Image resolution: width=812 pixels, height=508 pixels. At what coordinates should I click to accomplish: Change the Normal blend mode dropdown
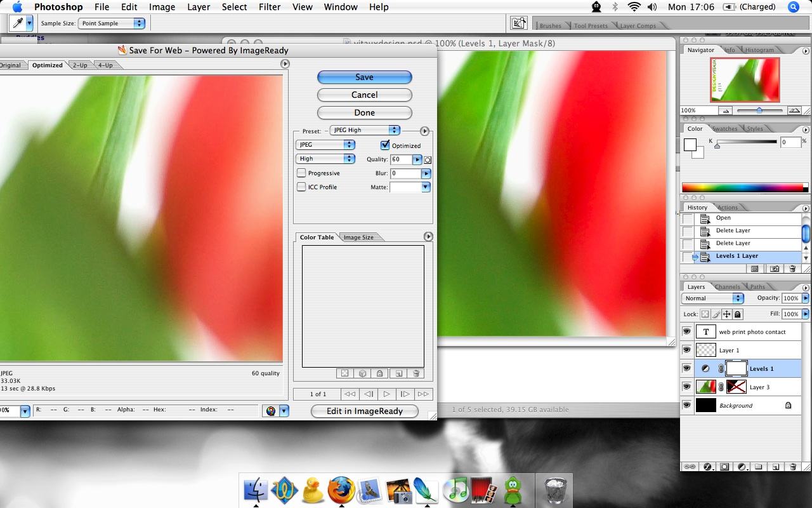(712, 298)
